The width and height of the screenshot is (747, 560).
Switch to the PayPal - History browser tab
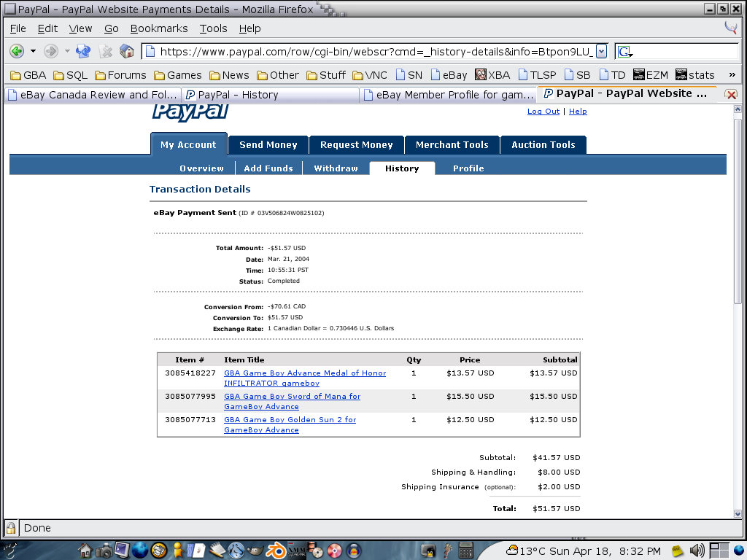[x=270, y=95]
